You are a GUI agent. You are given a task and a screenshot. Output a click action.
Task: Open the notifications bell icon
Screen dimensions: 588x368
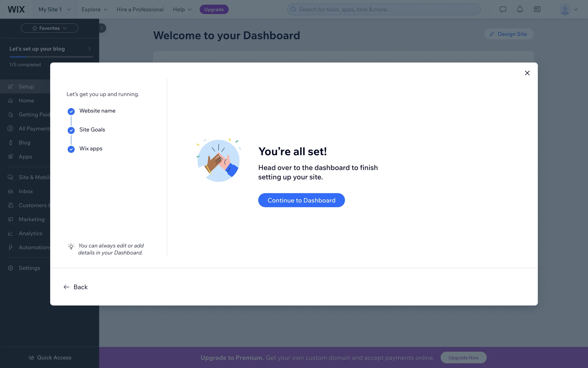(520, 9)
